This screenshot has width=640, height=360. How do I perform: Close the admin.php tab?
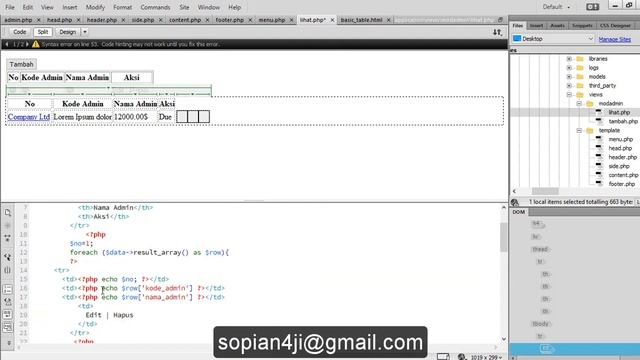coord(38,20)
